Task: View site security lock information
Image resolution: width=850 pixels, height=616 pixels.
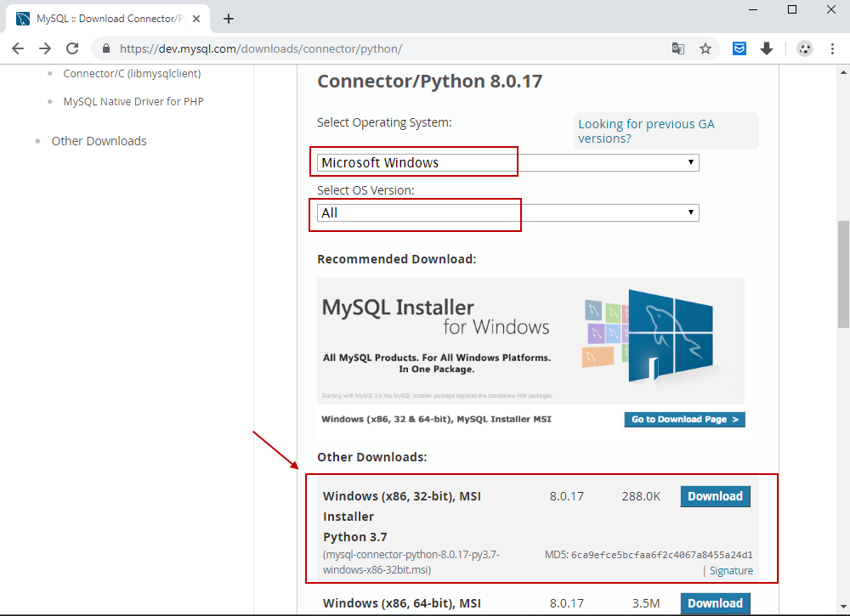Action: coord(106,48)
